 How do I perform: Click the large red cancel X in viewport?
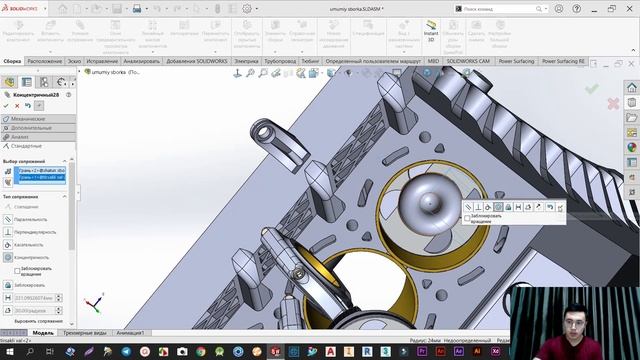pos(613,103)
